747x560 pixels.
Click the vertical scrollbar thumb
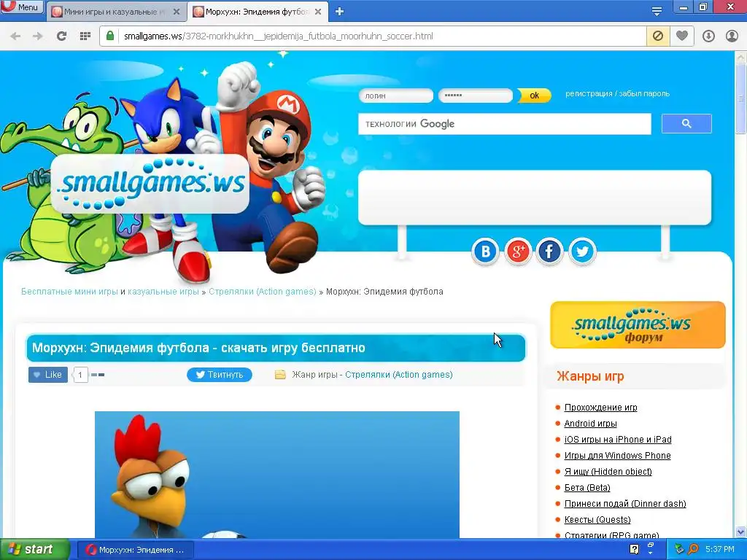tap(741, 98)
